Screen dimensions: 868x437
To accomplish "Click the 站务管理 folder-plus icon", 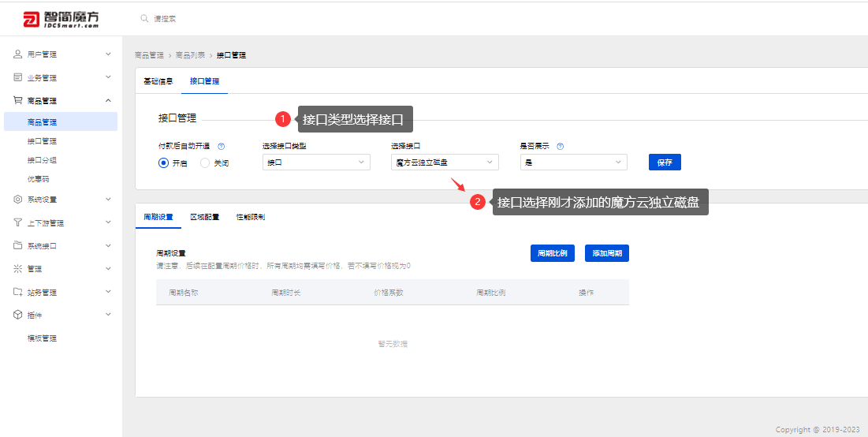I will (x=17, y=292).
